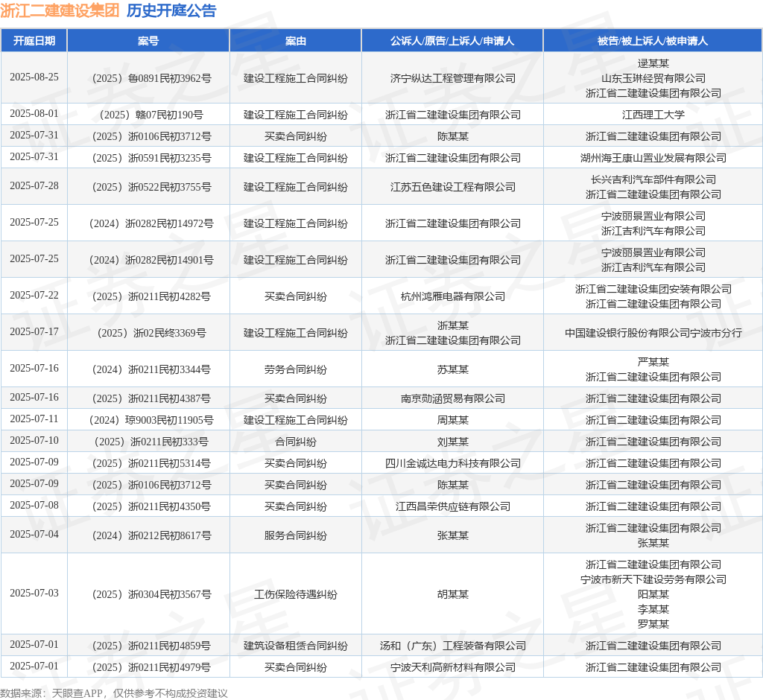This screenshot has height=700, width=763.
Task: Click case number (2024)浙0212民初8617号
Action: (x=152, y=535)
